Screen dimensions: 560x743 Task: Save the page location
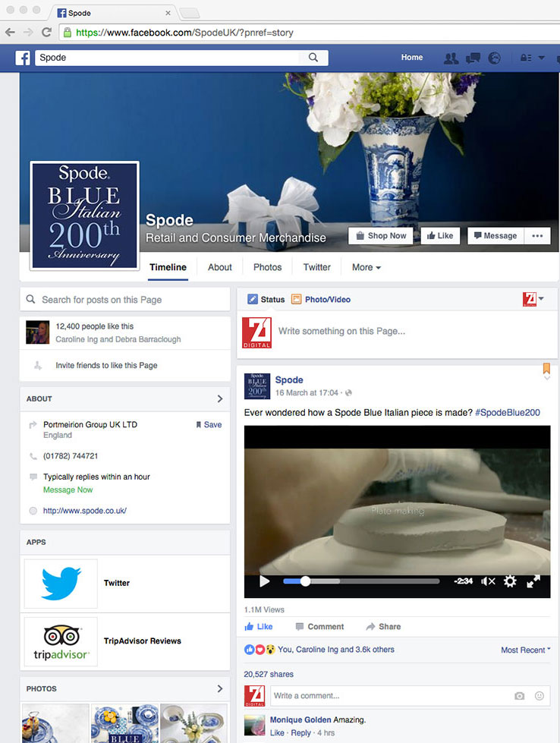(209, 424)
